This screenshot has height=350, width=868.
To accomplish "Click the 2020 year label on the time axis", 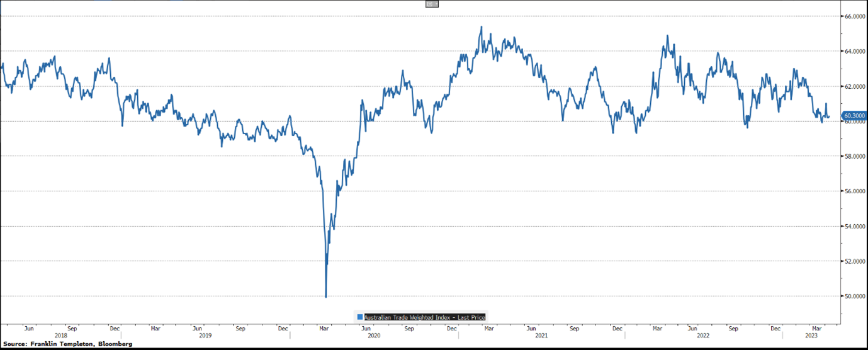I will coord(374,336).
